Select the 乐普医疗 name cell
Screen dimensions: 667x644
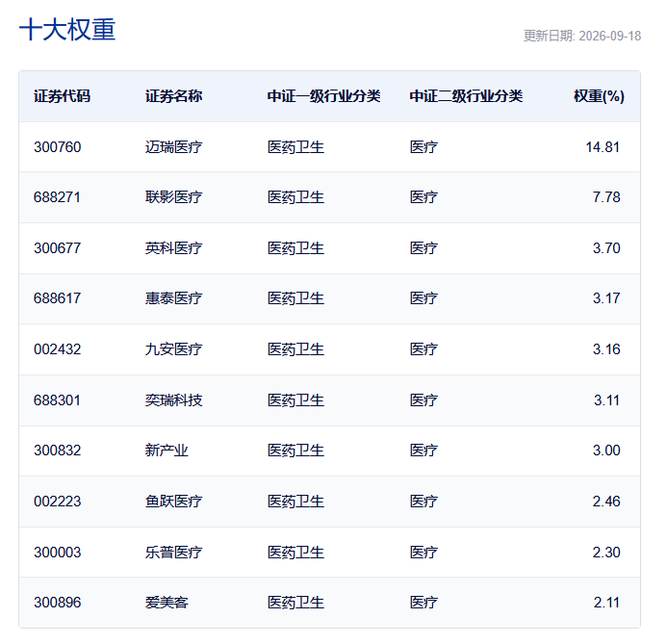coord(173,553)
